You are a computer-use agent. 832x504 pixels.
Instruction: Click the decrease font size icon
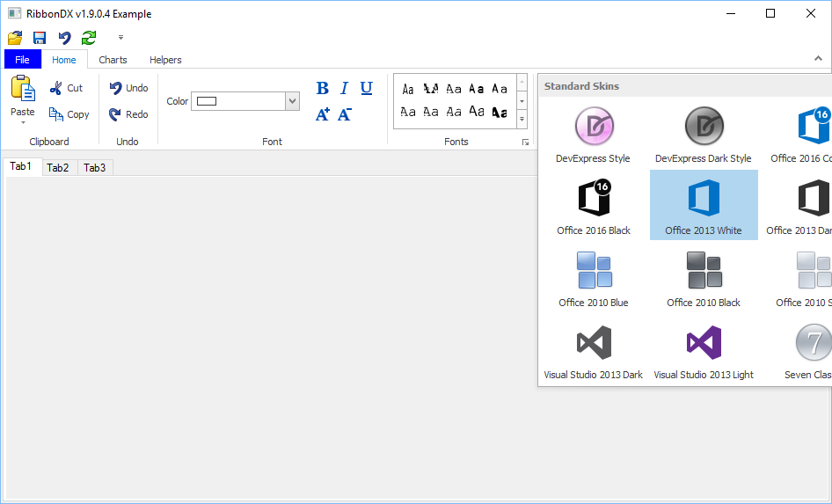coord(345,114)
